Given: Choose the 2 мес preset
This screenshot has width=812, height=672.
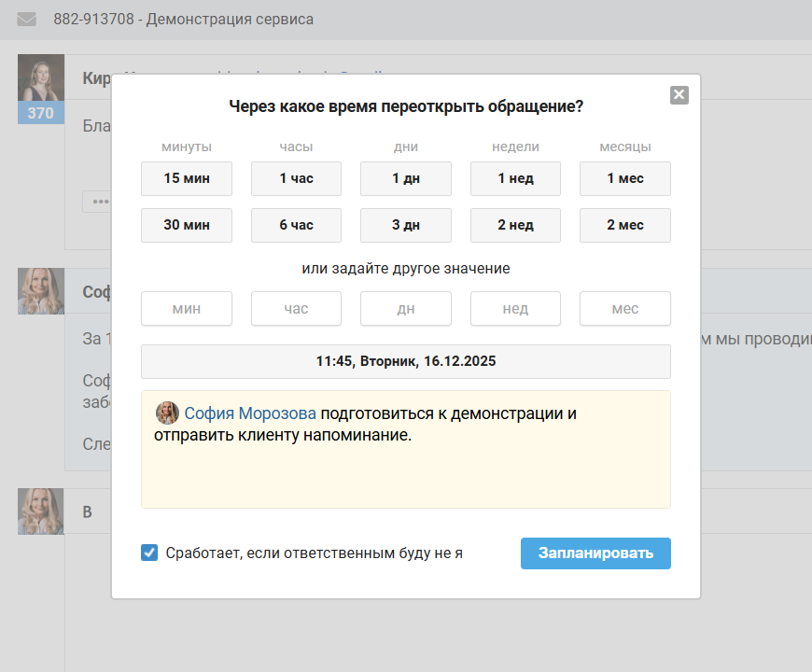Looking at the screenshot, I should coord(624,225).
